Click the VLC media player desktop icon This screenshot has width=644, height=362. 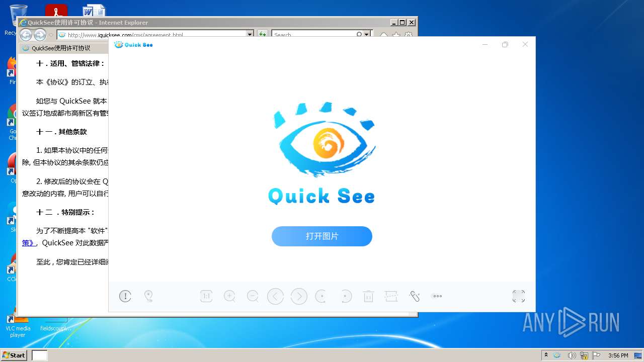pos(17,324)
